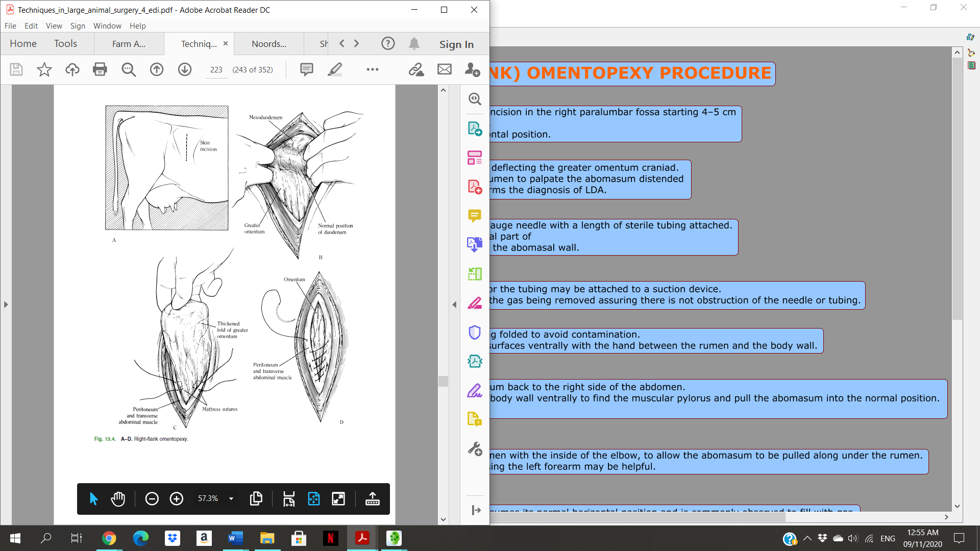Screen dimensions: 980x551
Task: Add a star bookmark to file
Action: [x=44, y=69]
